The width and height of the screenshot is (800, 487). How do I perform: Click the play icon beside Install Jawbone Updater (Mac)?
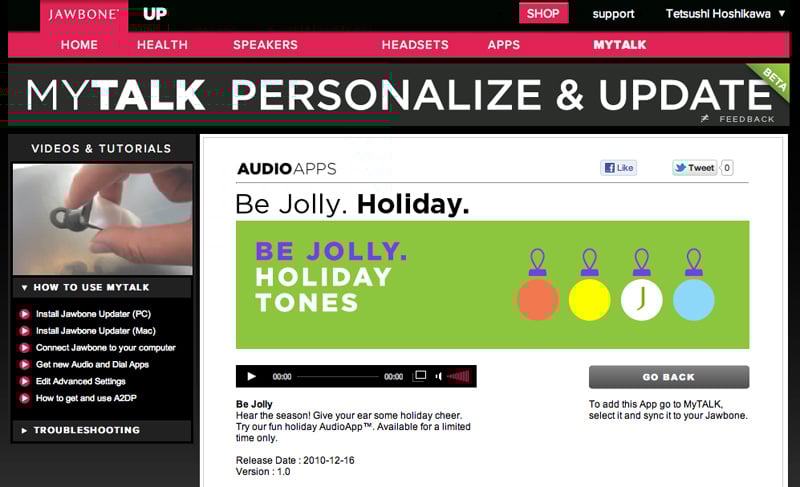(24, 331)
